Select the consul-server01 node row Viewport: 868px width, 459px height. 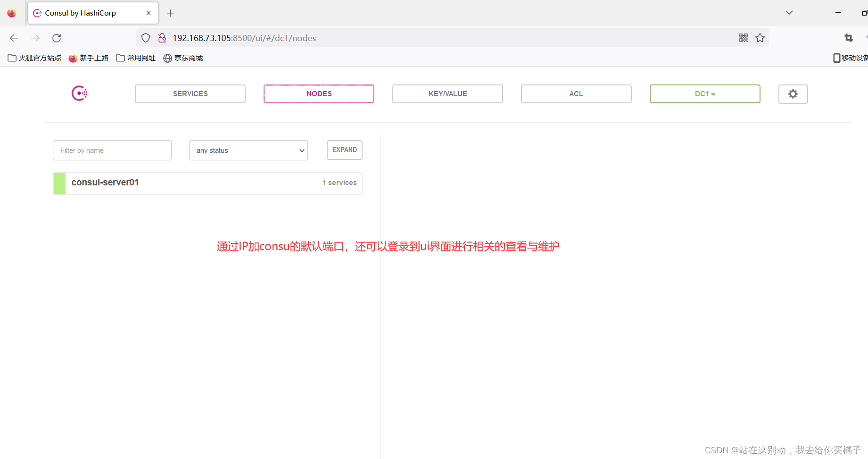tap(207, 184)
